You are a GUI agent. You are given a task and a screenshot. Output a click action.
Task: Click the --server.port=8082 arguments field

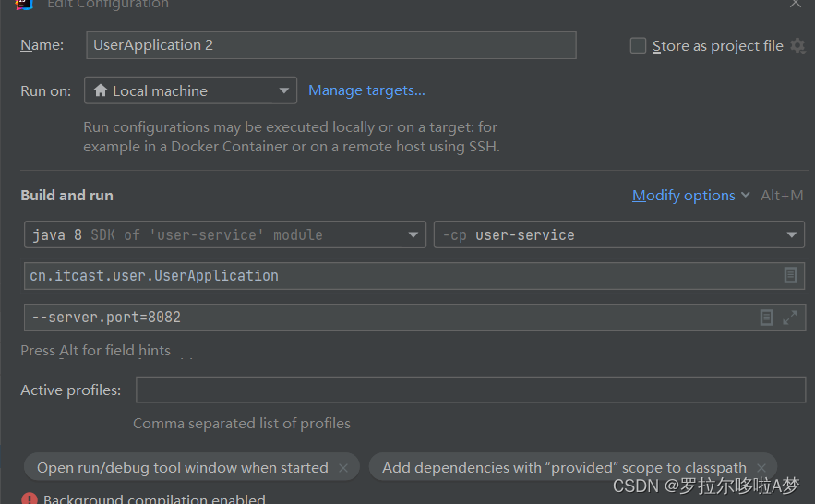[x=414, y=317]
